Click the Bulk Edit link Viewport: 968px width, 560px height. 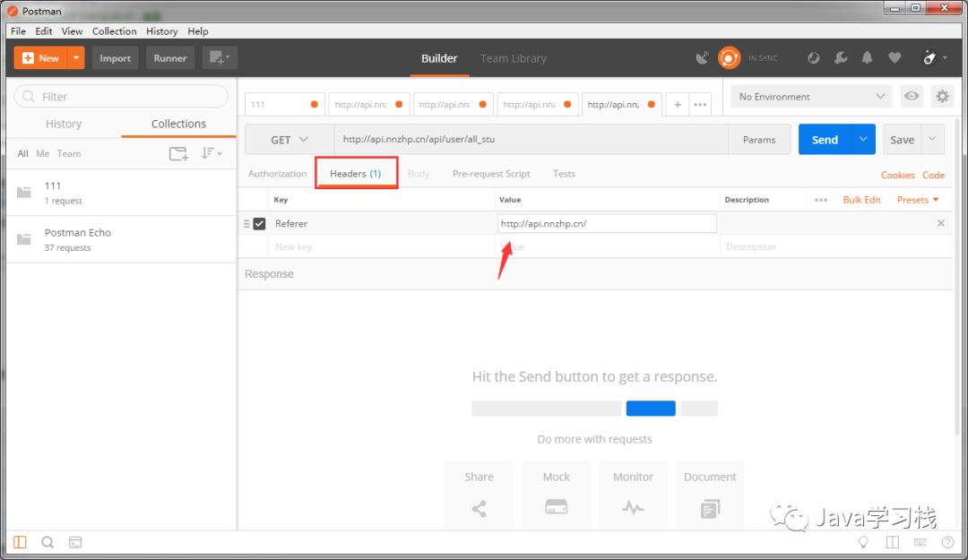861,200
